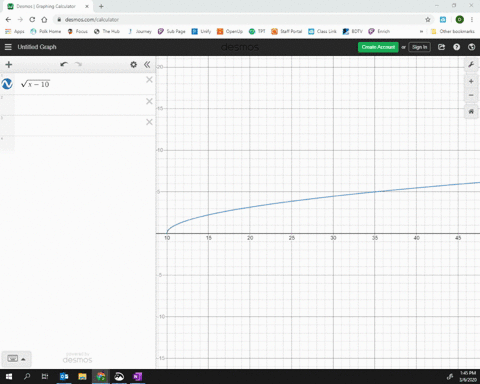Open the Focus bookmark
The width and height of the screenshot is (480, 384).
coord(77,31)
